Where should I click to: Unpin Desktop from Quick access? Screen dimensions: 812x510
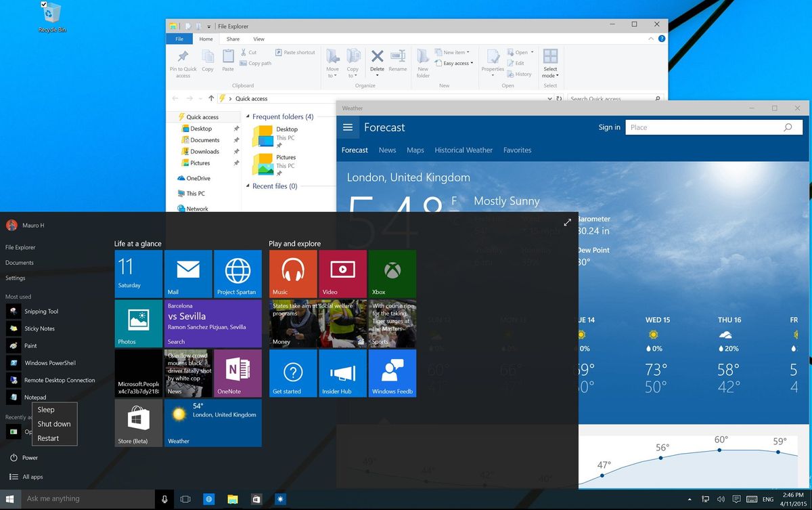(235, 129)
